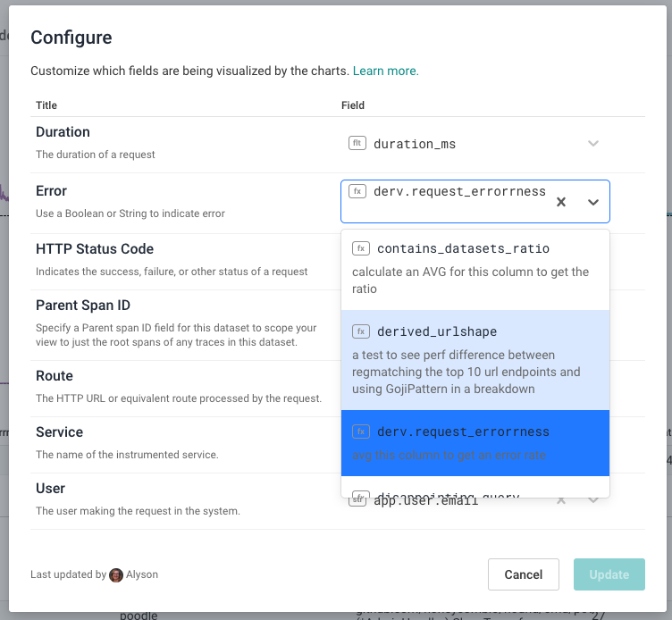Expand the Duration field chevron
Image resolution: width=672 pixels, height=620 pixels.
592,143
